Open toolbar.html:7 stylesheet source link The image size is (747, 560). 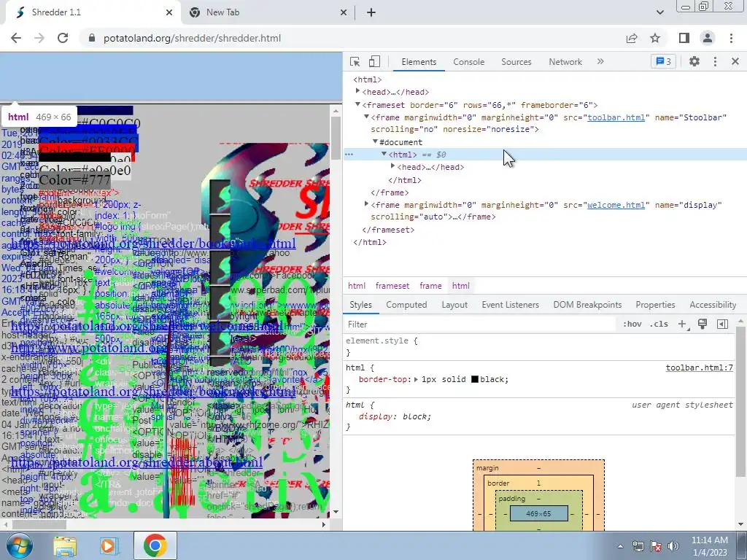700,367
